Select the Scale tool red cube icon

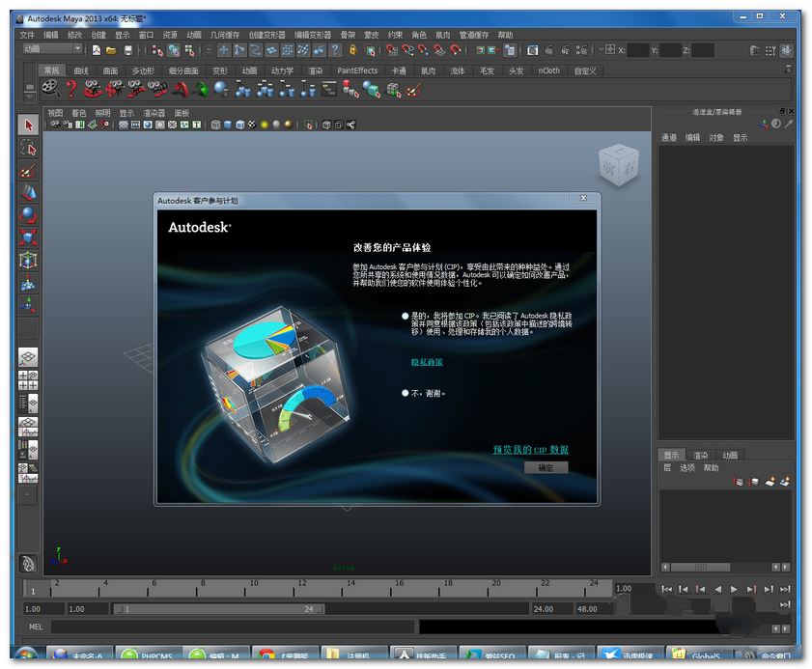click(x=28, y=237)
